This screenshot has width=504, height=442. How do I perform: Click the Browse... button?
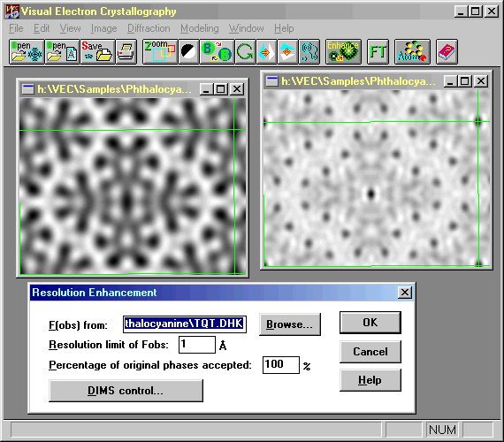click(x=290, y=324)
